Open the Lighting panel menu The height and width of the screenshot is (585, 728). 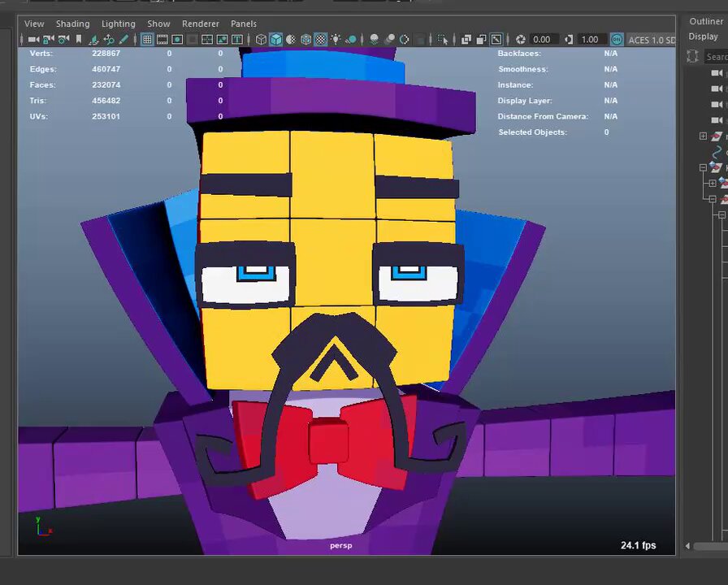pyautogui.click(x=119, y=24)
